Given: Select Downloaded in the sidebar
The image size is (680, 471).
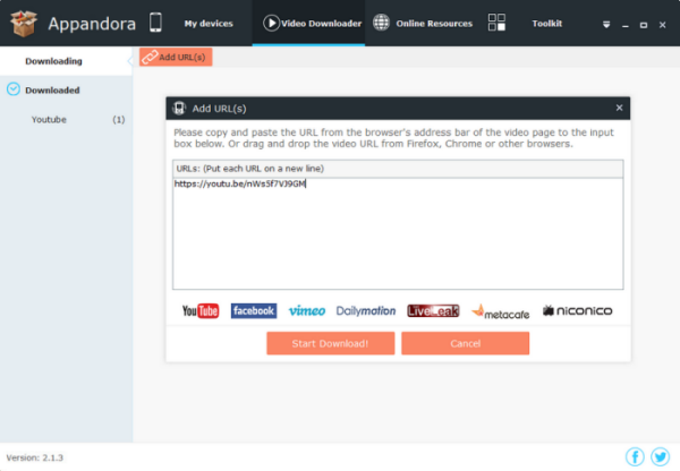Looking at the screenshot, I should point(52,90).
